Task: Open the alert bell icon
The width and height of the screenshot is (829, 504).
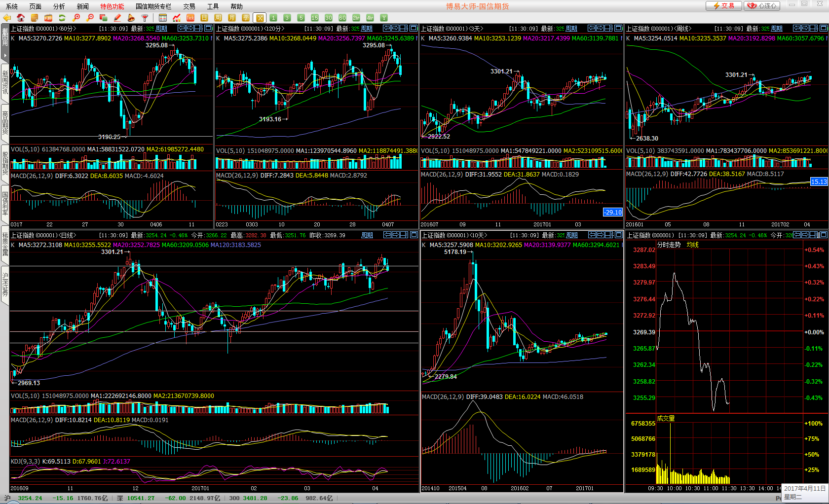Action: coord(131,18)
